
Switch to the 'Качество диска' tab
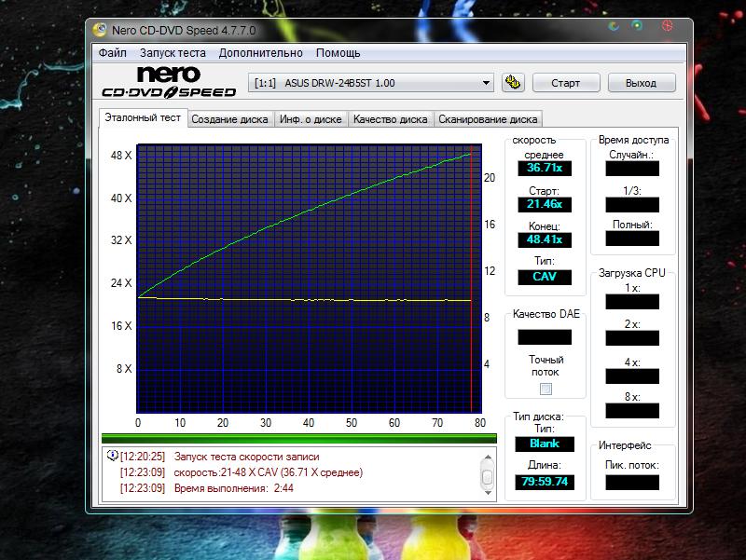pyautogui.click(x=390, y=119)
